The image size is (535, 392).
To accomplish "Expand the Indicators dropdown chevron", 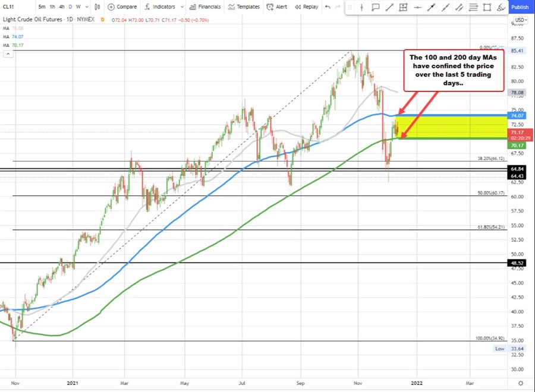I will [182, 7].
